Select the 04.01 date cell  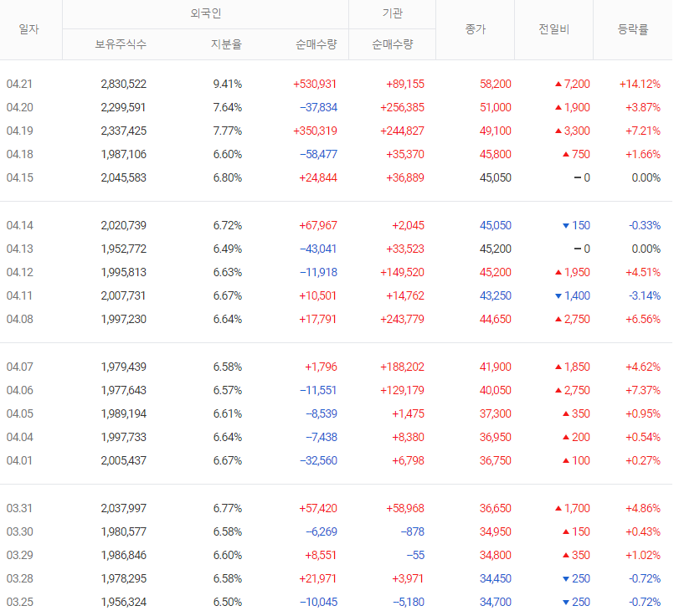pyautogui.click(x=19, y=460)
